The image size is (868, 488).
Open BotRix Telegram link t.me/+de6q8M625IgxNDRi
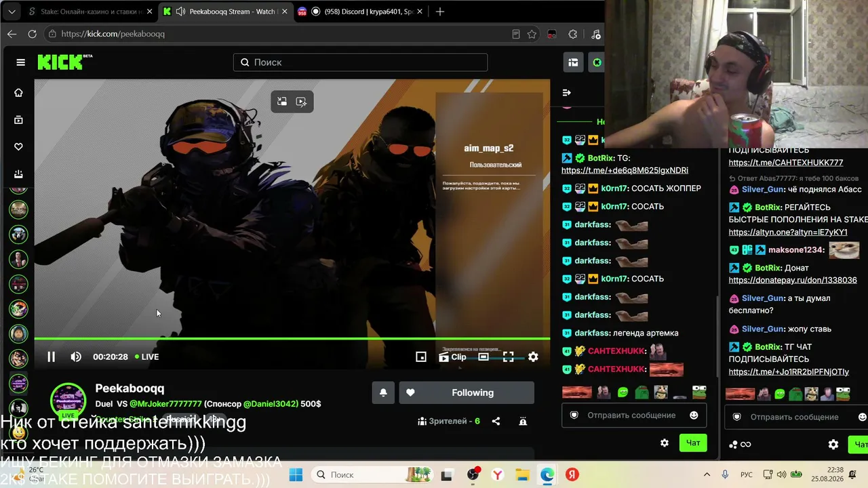point(625,170)
